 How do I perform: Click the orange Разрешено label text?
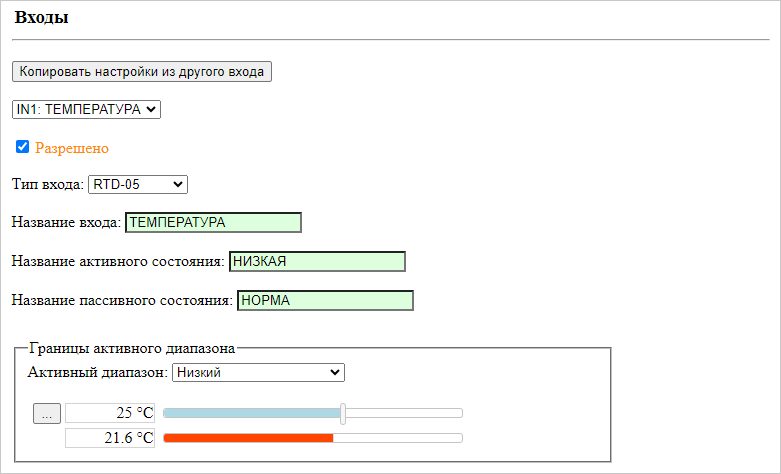pyautogui.click(x=72, y=148)
